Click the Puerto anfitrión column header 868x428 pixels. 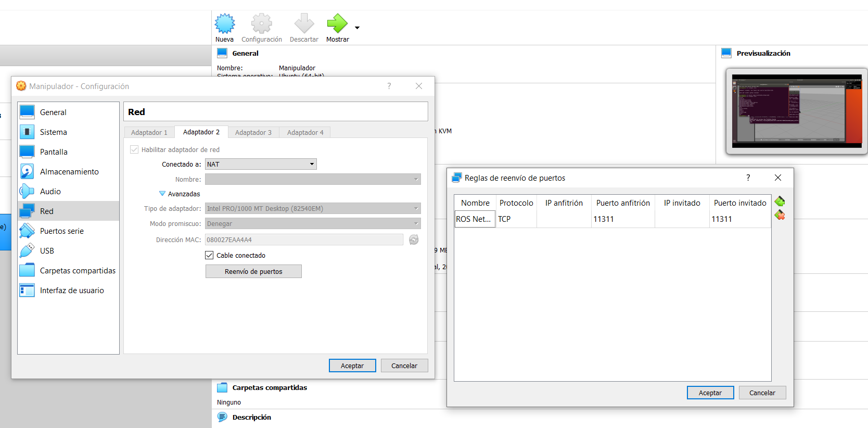click(x=623, y=203)
